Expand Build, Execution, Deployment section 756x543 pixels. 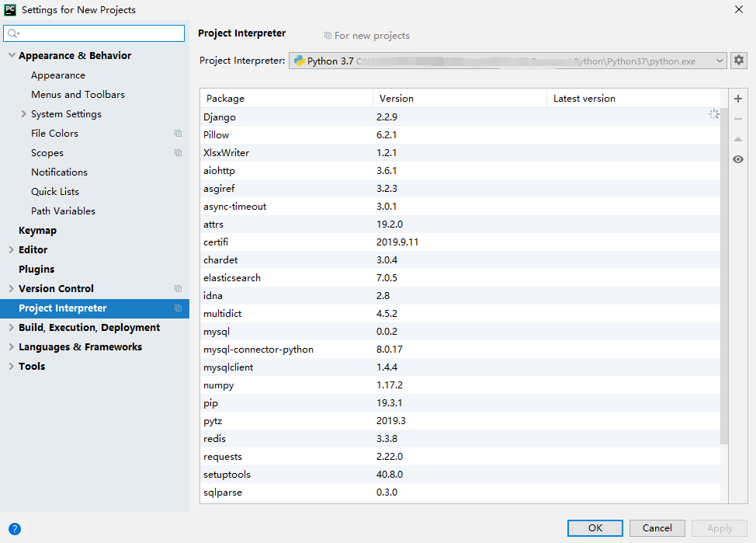12,327
